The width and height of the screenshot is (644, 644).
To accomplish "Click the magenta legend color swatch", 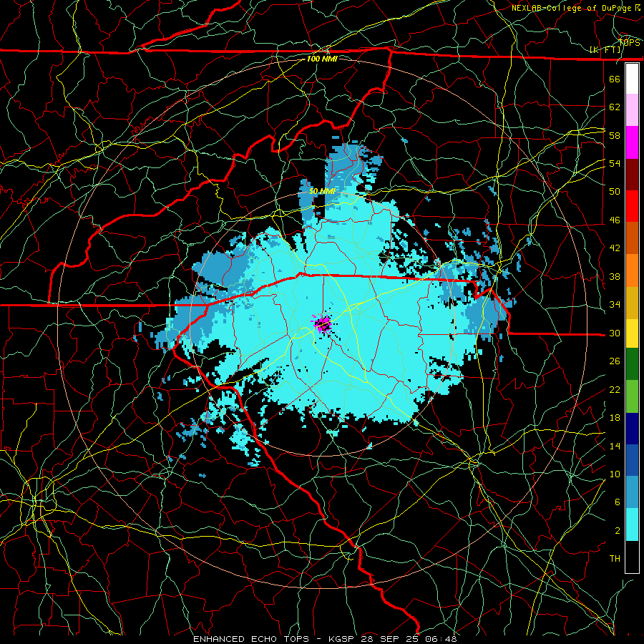I will coord(632,142).
